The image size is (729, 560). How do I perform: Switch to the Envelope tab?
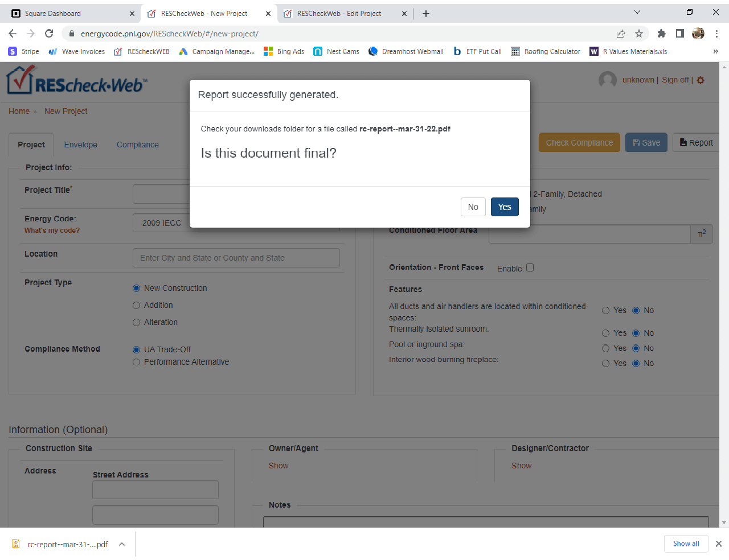click(x=80, y=145)
